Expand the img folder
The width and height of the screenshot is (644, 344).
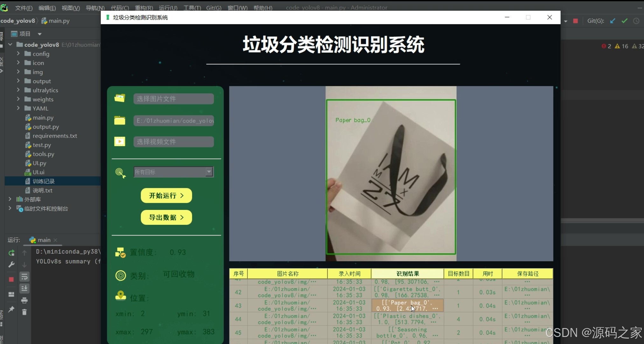(x=18, y=72)
